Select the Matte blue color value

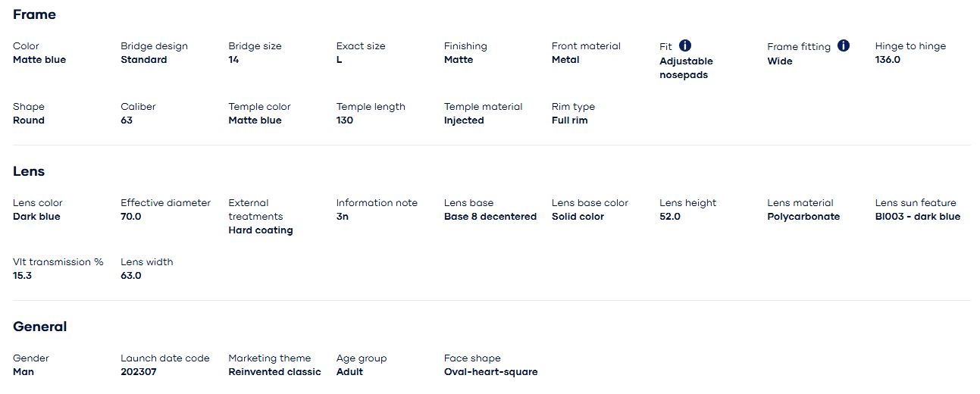[39, 60]
